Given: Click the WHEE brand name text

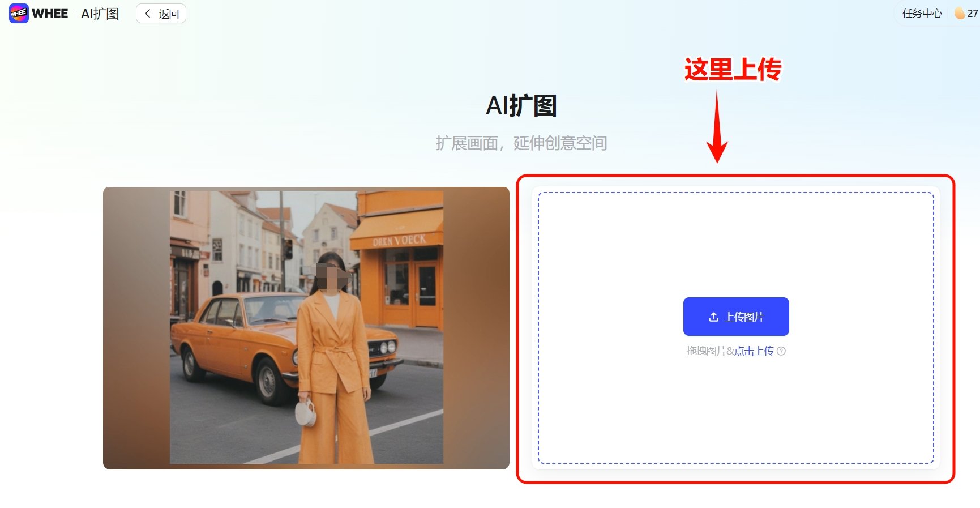Looking at the screenshot, I should pos(50,14).
